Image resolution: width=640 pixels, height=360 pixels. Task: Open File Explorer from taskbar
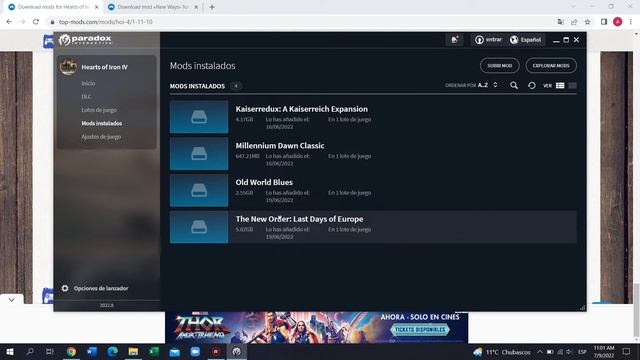click(x=133, y=351)
